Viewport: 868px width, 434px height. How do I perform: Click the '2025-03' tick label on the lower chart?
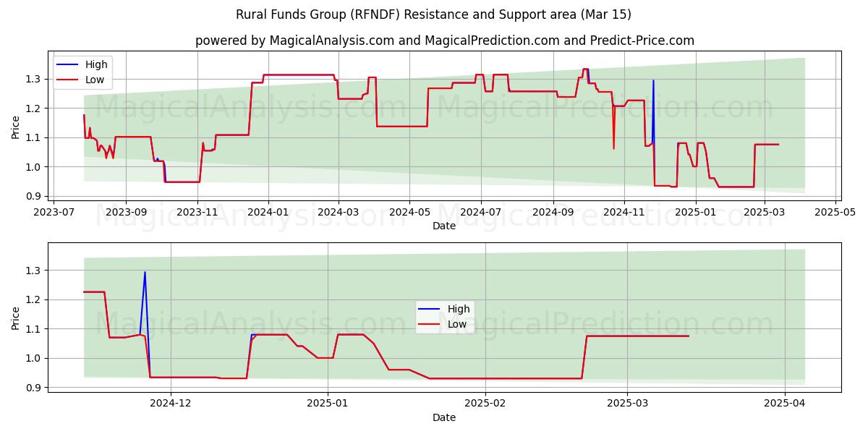tap(627, 404)
